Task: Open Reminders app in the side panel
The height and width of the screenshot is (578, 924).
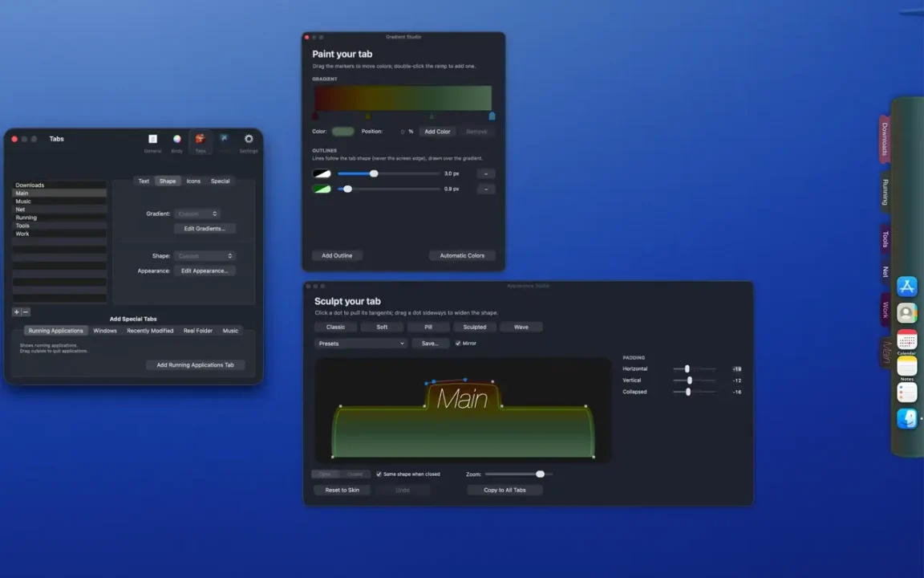Action: [x=907, y=393]
